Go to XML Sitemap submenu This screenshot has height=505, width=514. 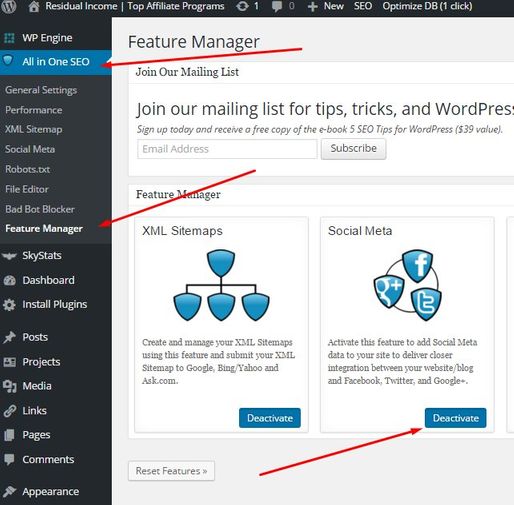pos(34,129)
